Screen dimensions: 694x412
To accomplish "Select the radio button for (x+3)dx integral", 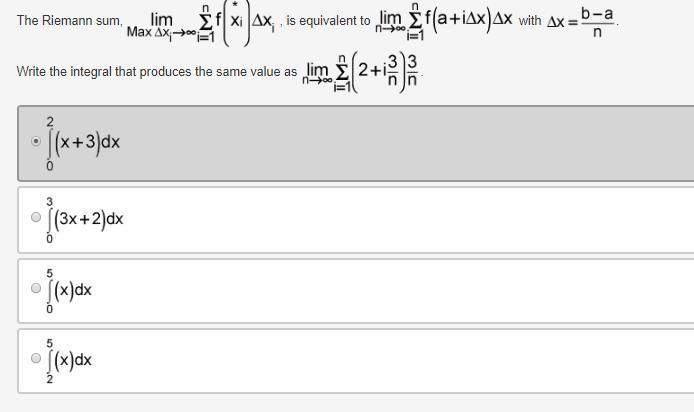I will tap(36, 142).
